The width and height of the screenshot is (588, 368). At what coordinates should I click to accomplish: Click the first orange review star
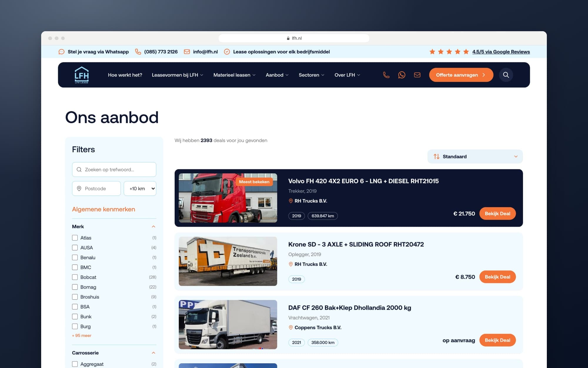tap(432, 52)
